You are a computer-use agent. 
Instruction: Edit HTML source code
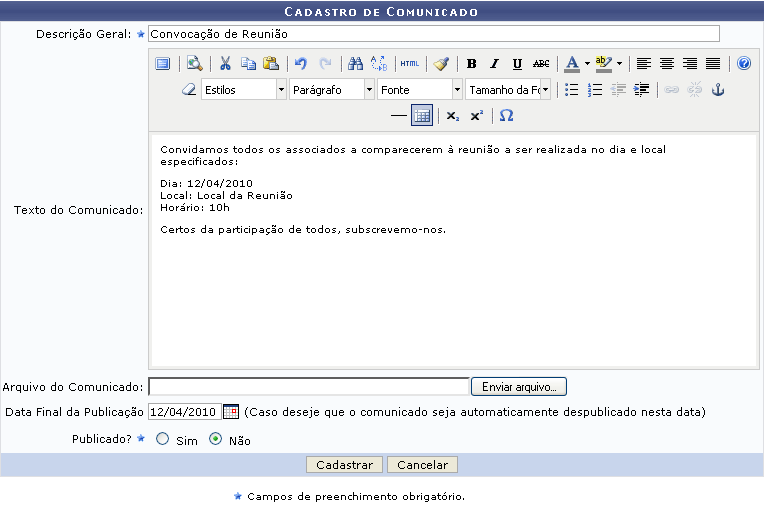tap(409, 64)
